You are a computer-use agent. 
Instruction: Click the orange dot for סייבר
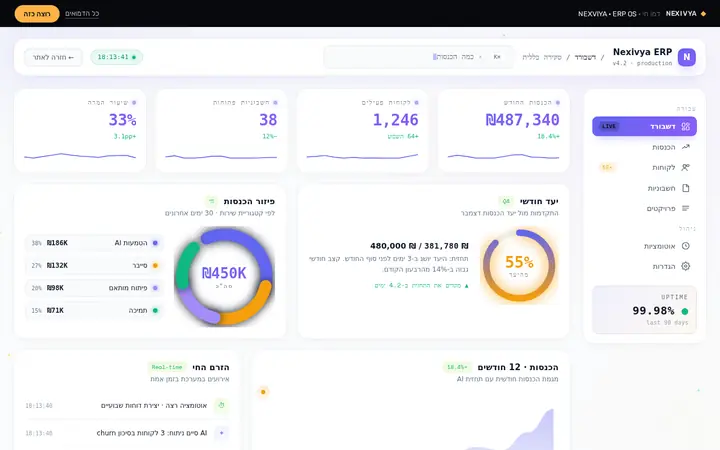click(x=155, y=265)
